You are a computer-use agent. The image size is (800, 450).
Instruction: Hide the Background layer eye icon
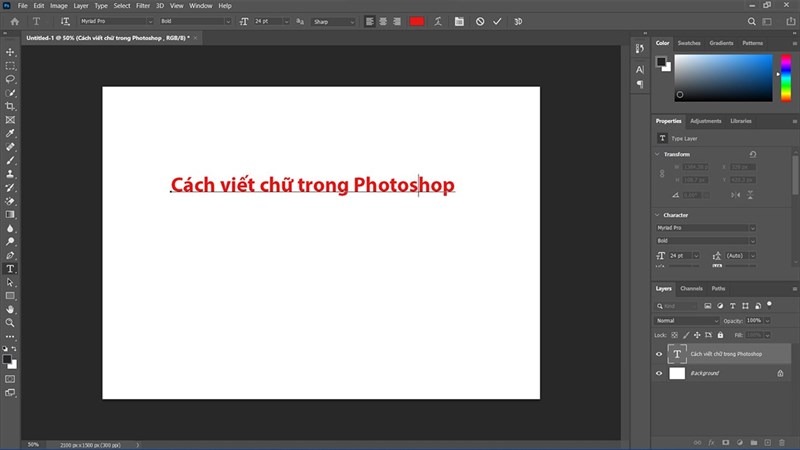click(x=659, y=373)
